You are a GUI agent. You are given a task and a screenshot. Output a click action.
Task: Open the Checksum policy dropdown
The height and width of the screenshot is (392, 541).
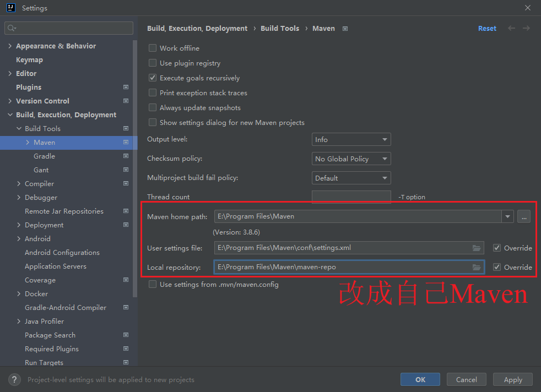click(351, 159)
